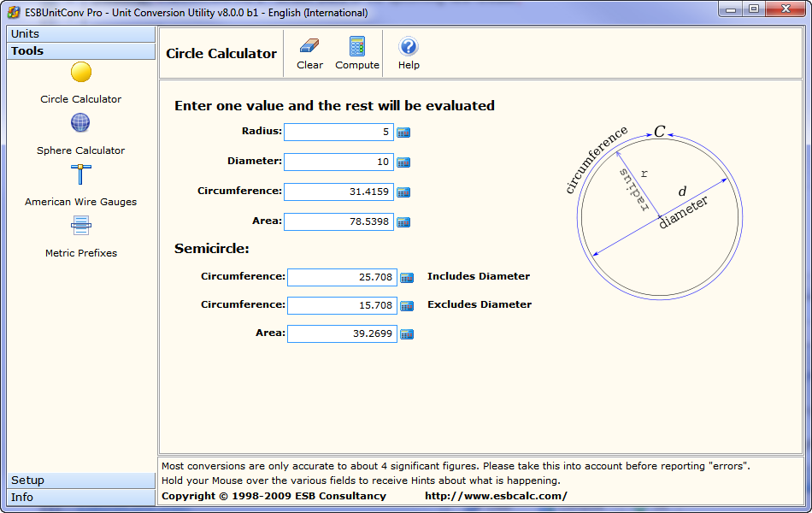Open calculator popup beside Includes Diameter circumference
Viewport: 812px width, 513px height.
pyautogui.click(x=407, y=278)
